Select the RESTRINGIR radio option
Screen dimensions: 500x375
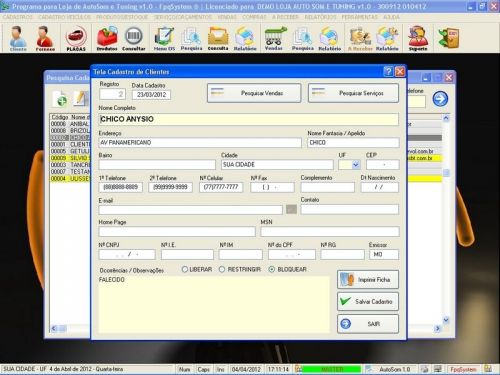(x=240, y=269)
